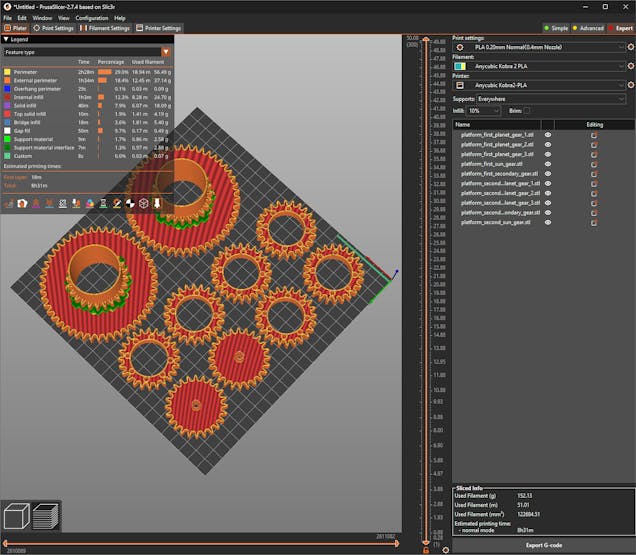This screenshot has width=636, height=555.
Task: Open editing icon for platform_second_sun_gear.stl
Action: tap(594, 222)
